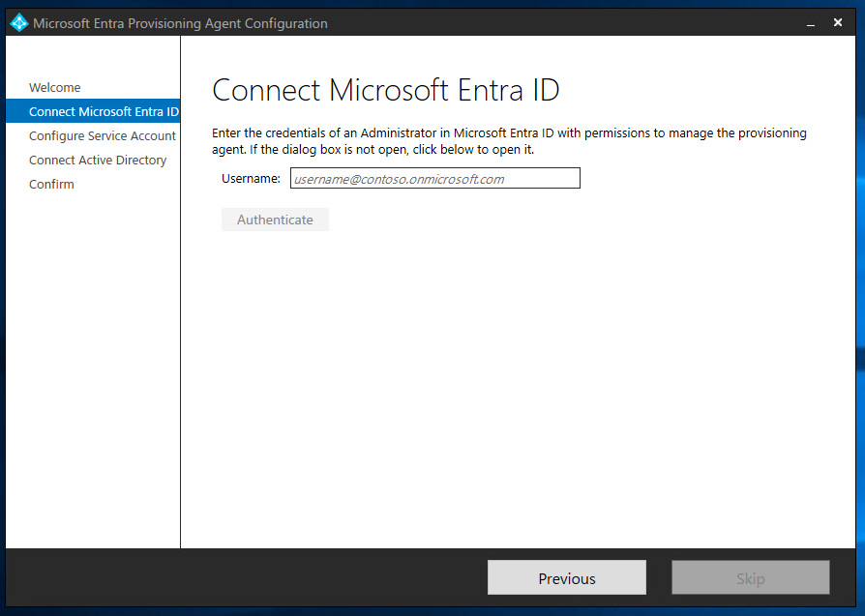Close the Provisioning Agent Configuration window
Viewport: 865px width, 616px height.
837,22
